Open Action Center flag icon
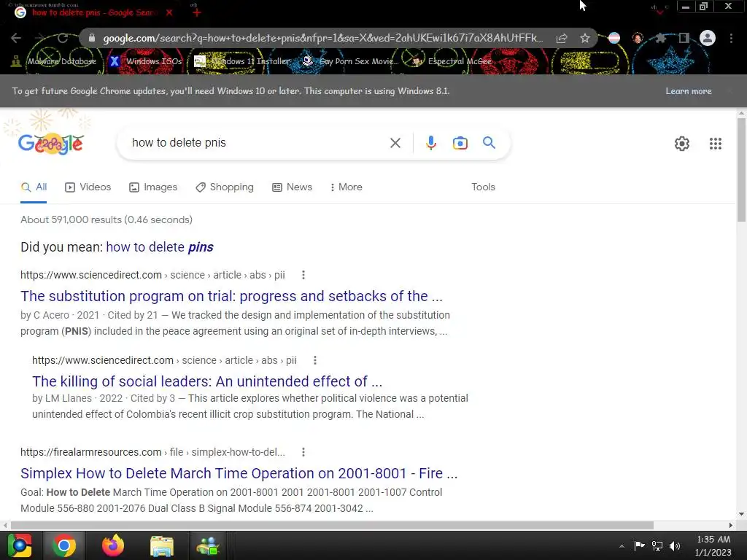The image size is (747, 560). 639,545
